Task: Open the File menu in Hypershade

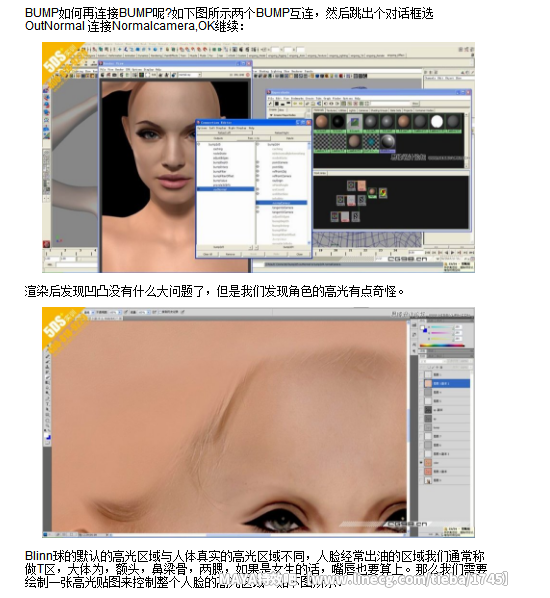Action: click(x=270, y=98)
